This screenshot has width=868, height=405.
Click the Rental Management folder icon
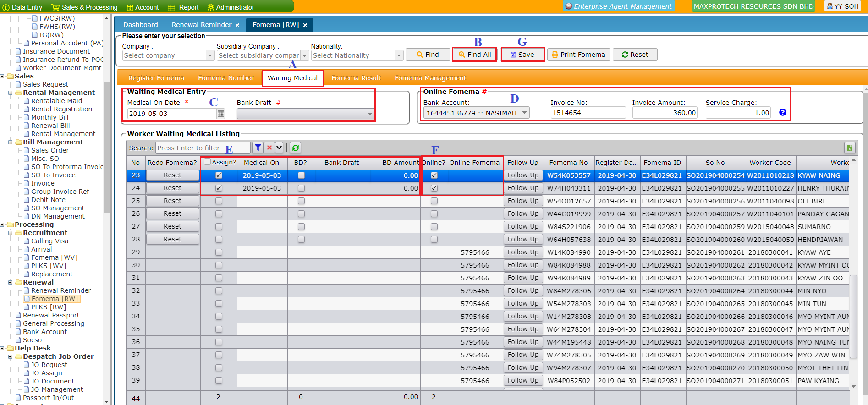(x=18, y=93)
